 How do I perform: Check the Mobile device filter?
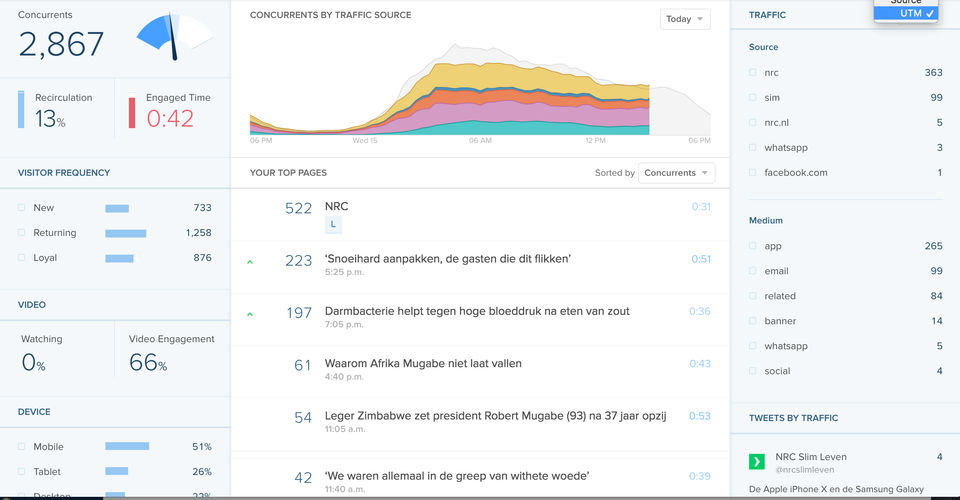tap(21, 447)
